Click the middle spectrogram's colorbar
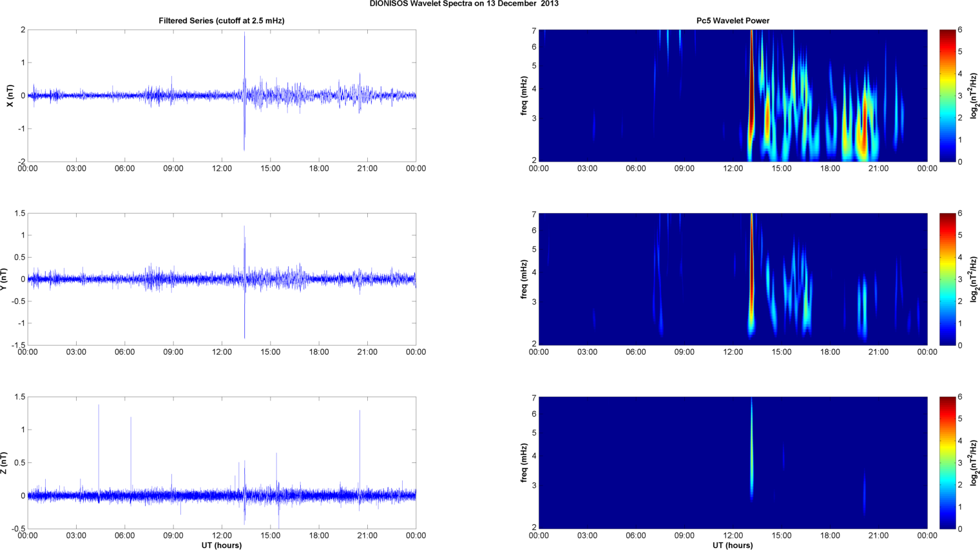The height and width of the screenshot is (550, 980). (x=947, y=279)
